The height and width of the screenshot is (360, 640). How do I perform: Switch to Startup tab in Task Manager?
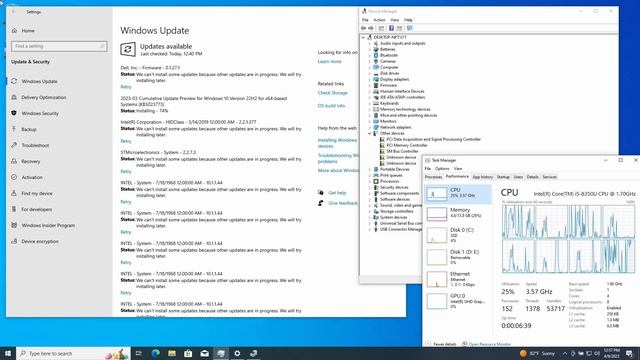[503, 177]
